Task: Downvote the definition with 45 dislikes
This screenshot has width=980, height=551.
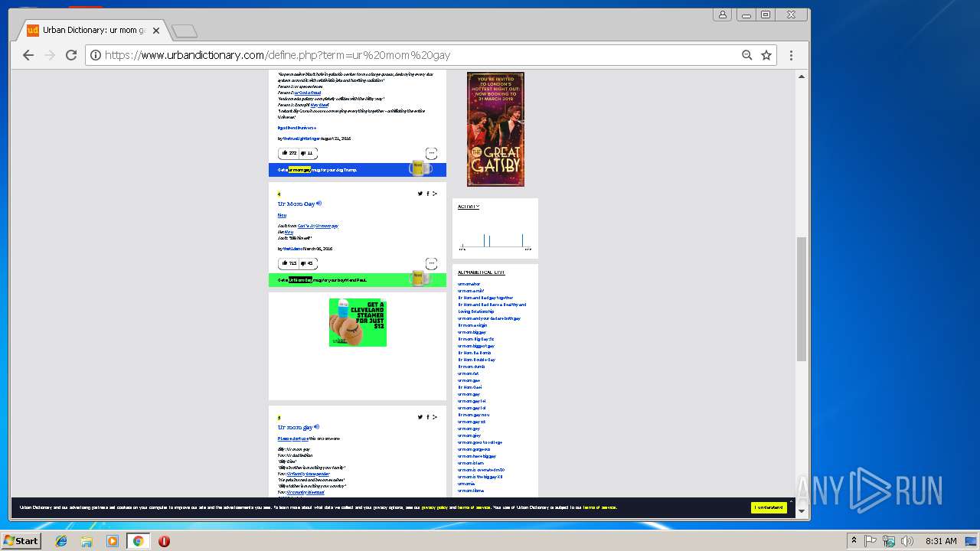Action: [308, 263]
